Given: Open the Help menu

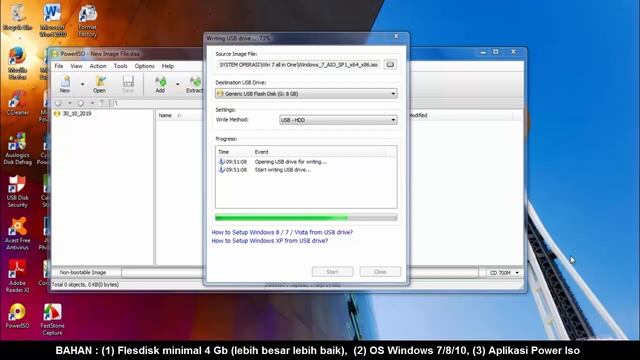Looking at the screenshot, I should [x=168, y=66].
